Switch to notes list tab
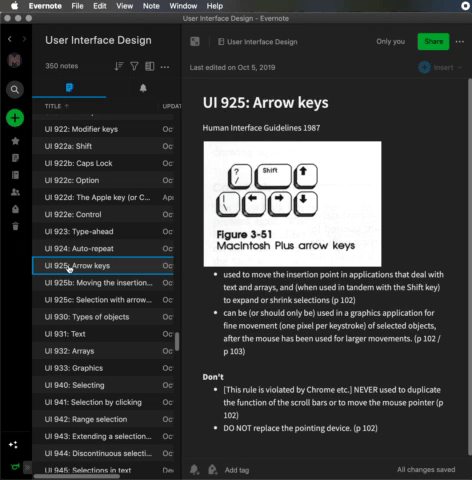The image size is (472, 480). click(x=69, y=88)
